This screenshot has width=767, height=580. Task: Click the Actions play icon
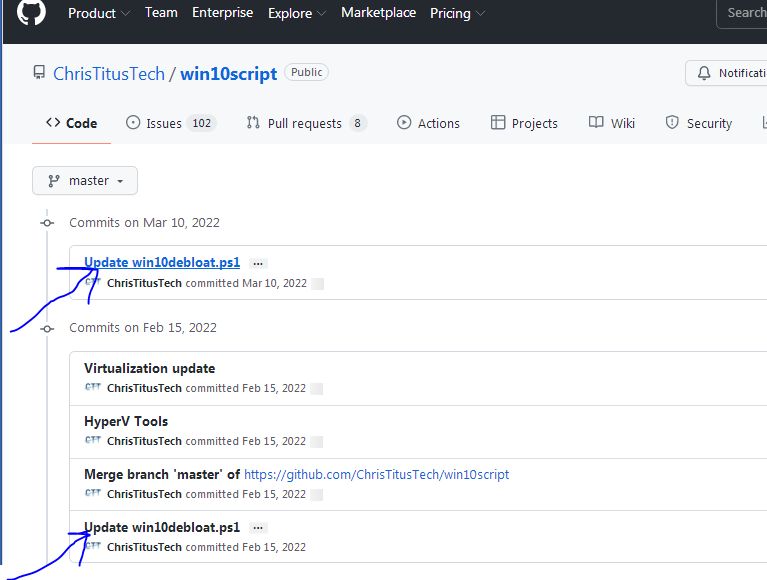pos(404,122)
